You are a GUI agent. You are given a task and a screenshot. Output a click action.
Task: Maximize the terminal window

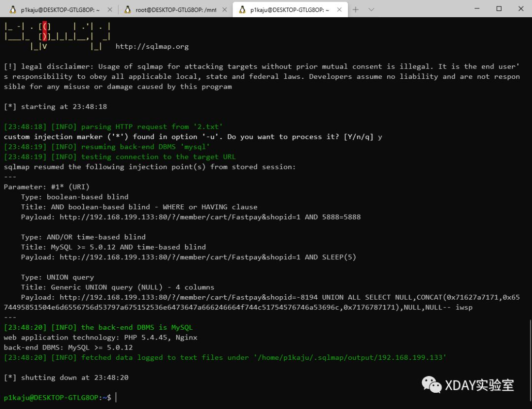point(499,8)
